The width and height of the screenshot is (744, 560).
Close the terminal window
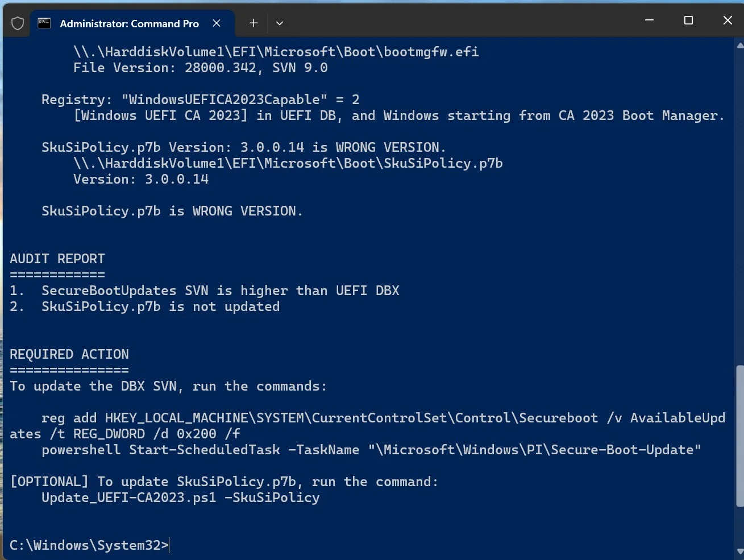[x=727, y=20]
